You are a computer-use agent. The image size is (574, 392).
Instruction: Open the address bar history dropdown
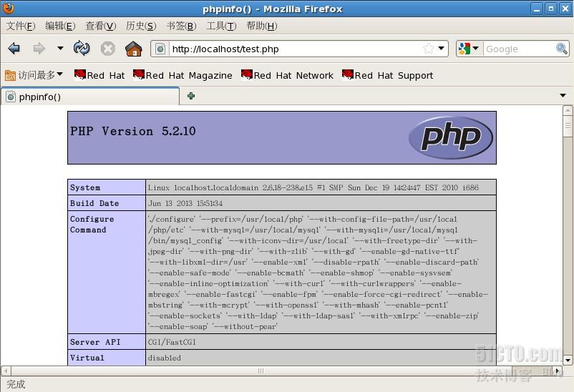[442, 49]
